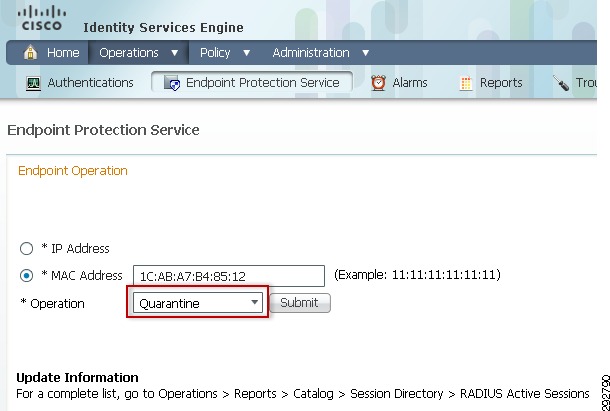Open the Alarms tab
Image resolution: width=610 pixels, height=411 pixels.
click(x=399, y=83)
